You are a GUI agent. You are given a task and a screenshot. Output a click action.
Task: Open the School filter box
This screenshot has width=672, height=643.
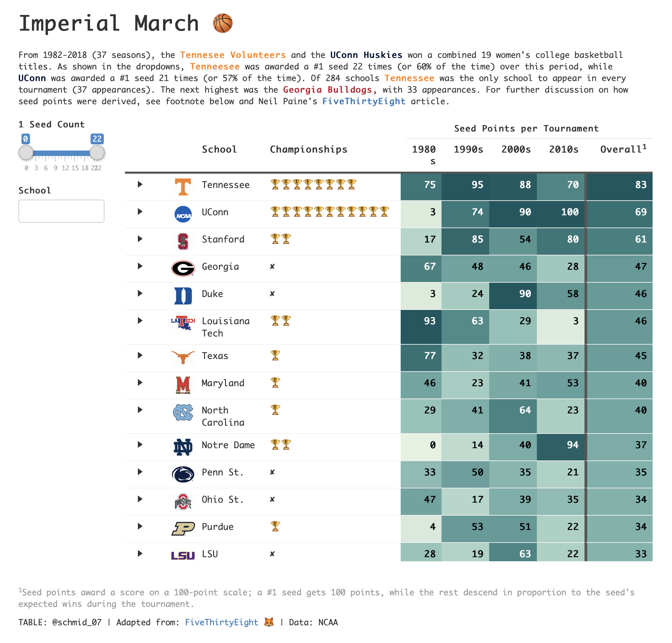coord(61,211)
